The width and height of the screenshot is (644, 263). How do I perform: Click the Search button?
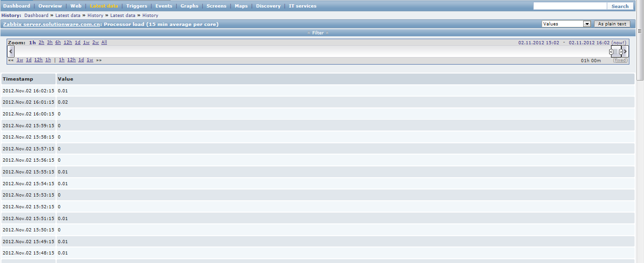(x=620, y=6)
